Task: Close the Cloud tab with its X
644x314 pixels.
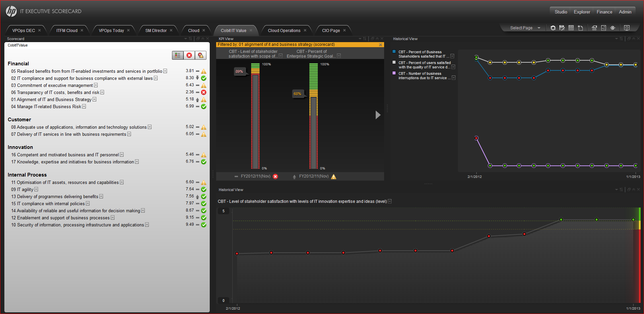Action: tap(204, 30)
